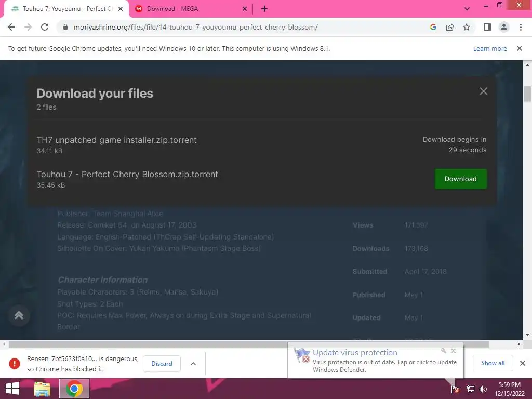The height and width of the screenshot is (399, 532).
Task: Close the Touhou 7 tab
Action: point(121,9)
